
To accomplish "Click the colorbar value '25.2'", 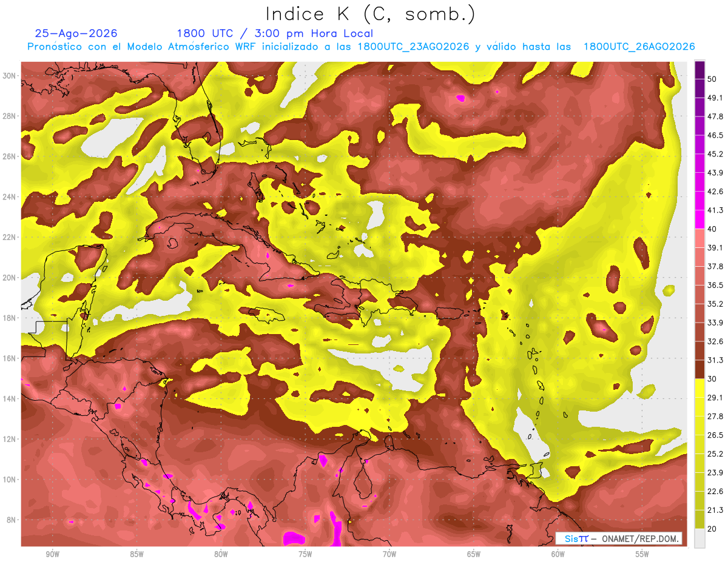I will (x=715, y=454).
